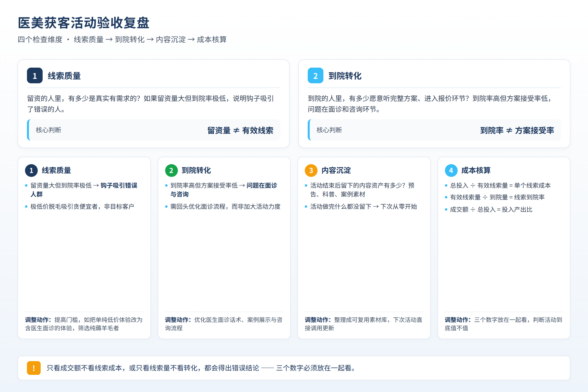
Task: Click the subtitle 四个检查维度 line
Action: (x=122, y=39)
